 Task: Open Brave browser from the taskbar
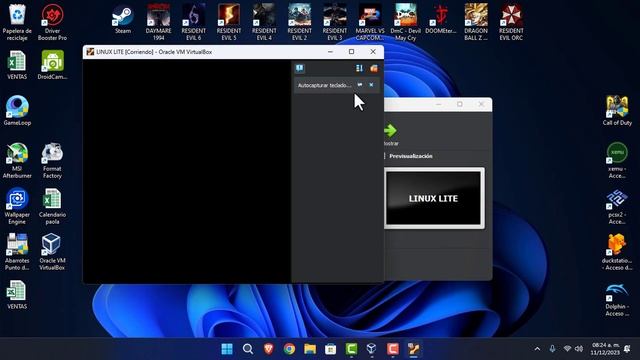click(x=269, y=349)
